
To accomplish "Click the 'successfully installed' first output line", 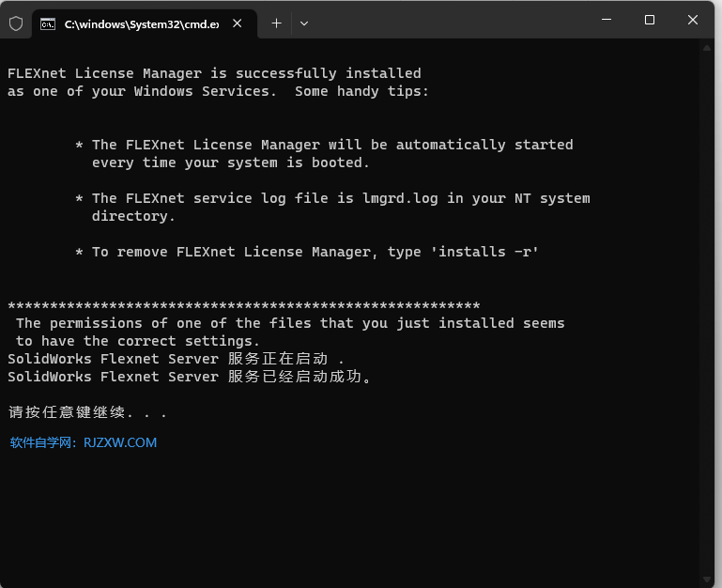I will [214, 73].
